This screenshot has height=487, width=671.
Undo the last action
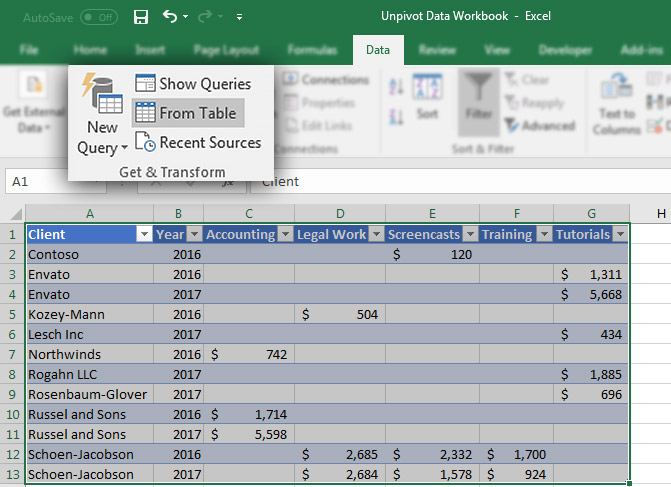click(170, 17)
